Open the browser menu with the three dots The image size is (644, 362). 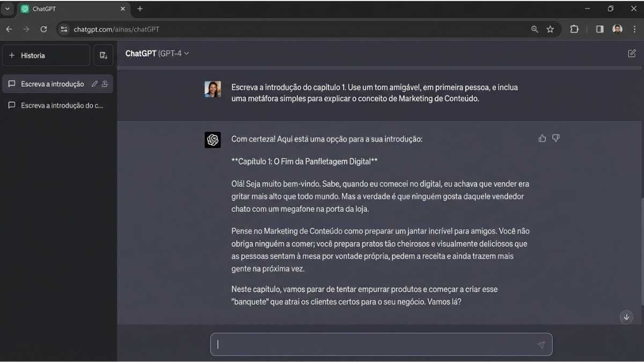pos(635,29)
